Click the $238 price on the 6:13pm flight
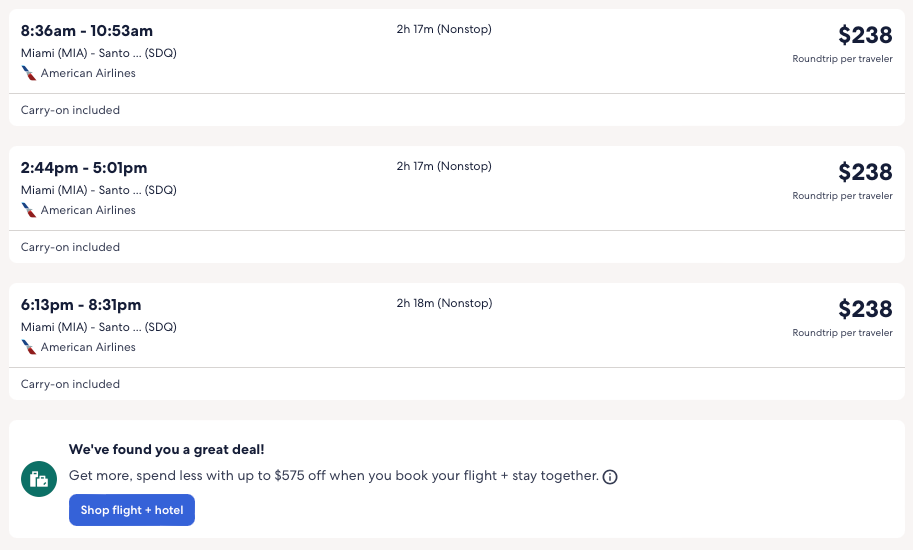 [865, 309]
